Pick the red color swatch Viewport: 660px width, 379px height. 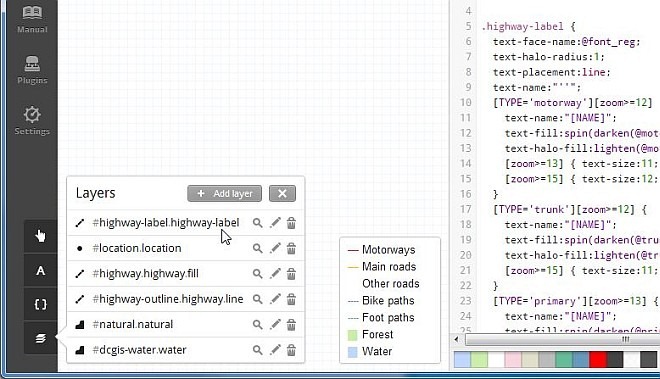(x=598, y=360)
